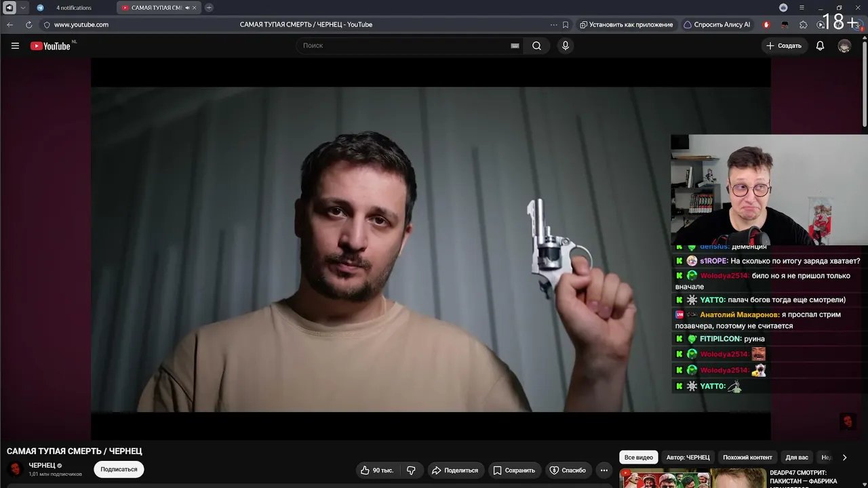
Task: Ask Alice AI via Спросить Алису AI
Action: point(717,24)
